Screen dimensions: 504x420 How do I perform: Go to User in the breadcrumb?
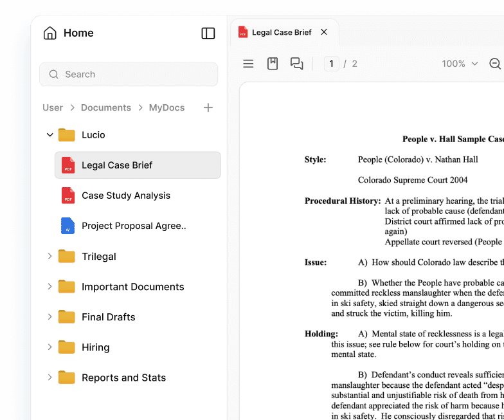click(53, 107)
